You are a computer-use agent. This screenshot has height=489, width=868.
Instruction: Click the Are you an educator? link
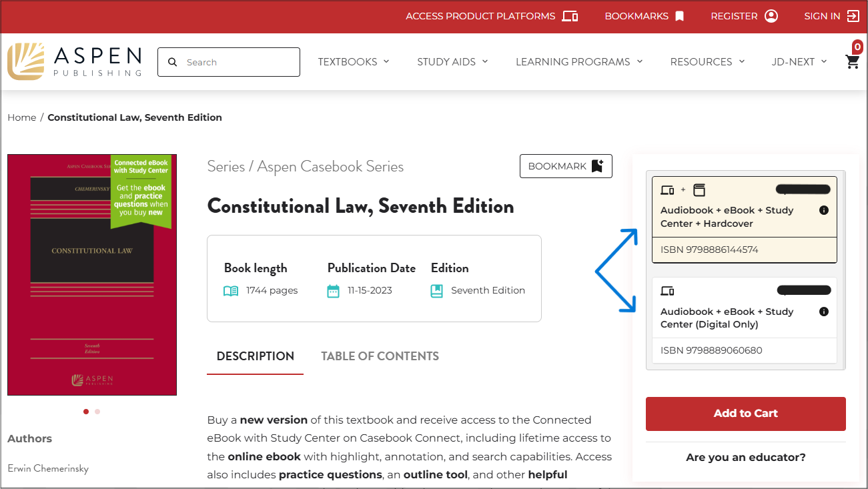(x=746, y=458)
